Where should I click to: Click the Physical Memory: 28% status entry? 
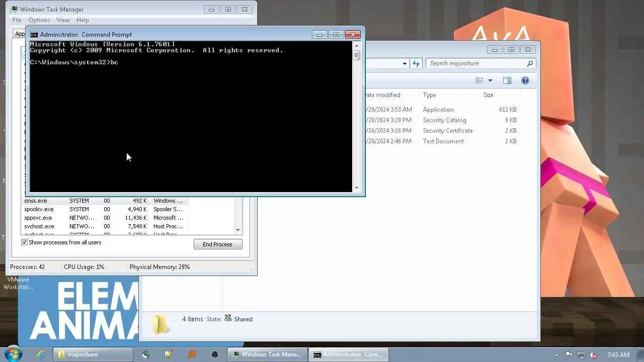pyautogui.click(x=159, y=267)
